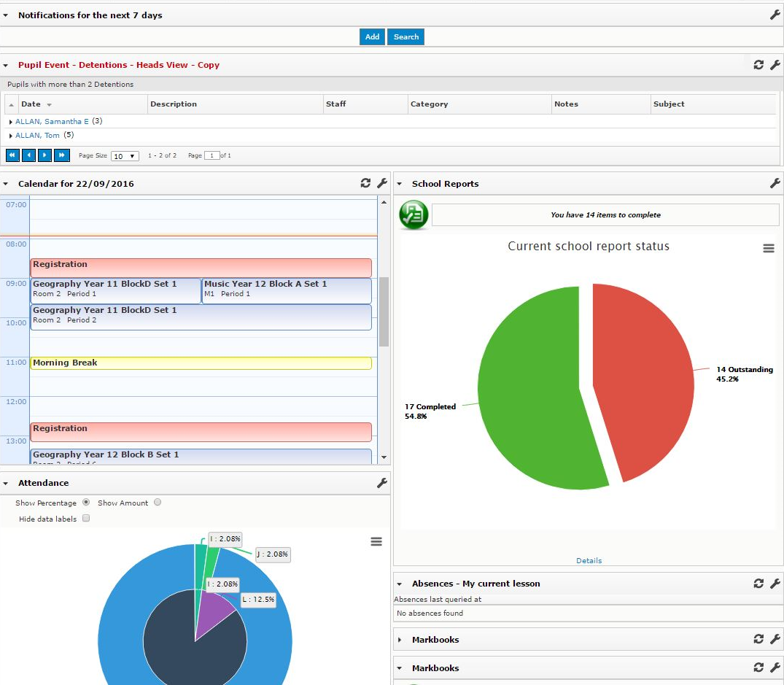This screenshot has width=784, height=685.
Task: Open Calendar panel wrench settings
Action: (x=382, y=183)
